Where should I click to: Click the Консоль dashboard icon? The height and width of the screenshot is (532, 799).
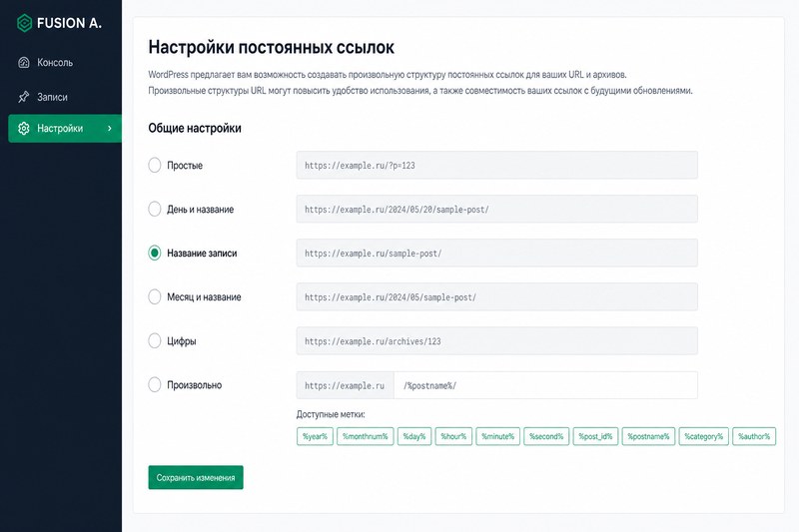point(23,63)
